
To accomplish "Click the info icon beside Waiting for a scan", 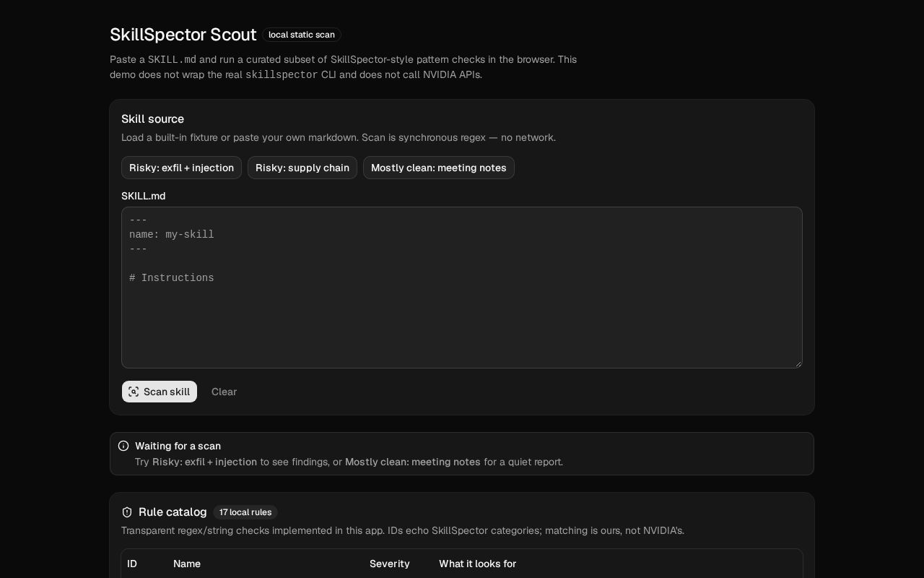I will click(x=123, y=446).
